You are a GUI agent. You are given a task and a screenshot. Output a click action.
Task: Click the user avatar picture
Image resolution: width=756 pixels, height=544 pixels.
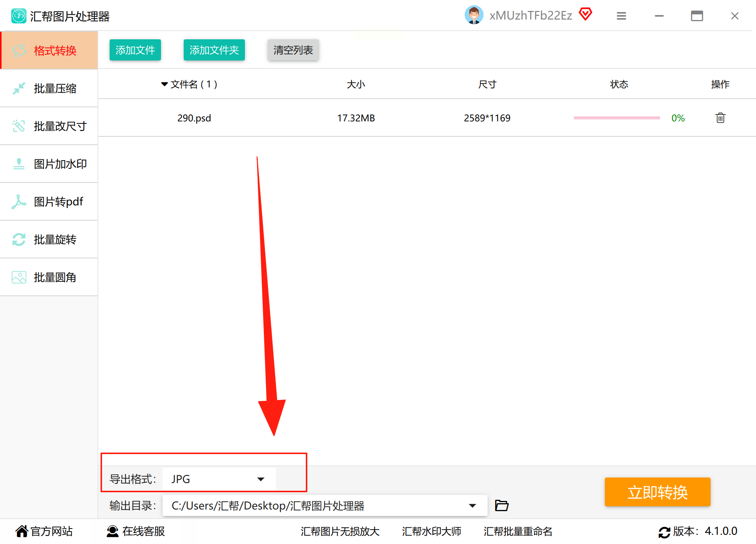click(x=474, y=15)
